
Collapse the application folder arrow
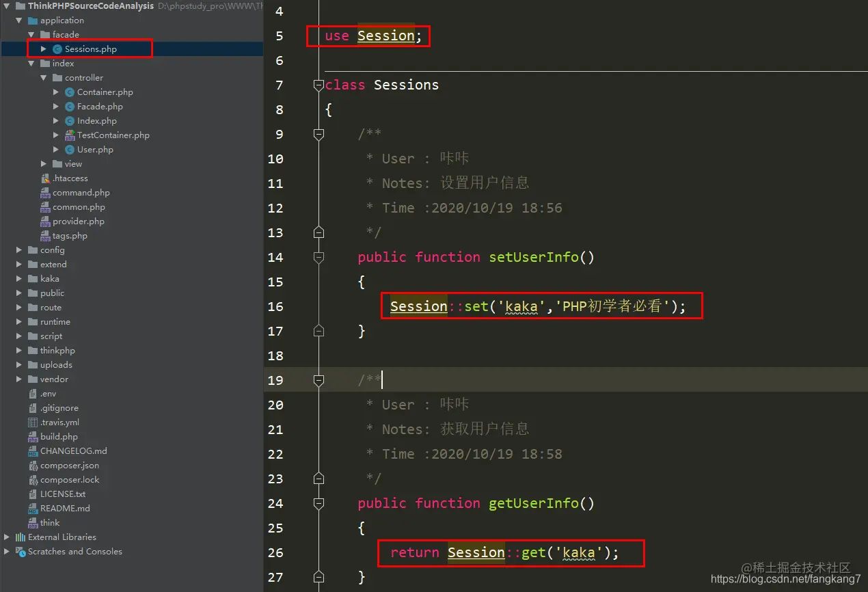[19, 21]
